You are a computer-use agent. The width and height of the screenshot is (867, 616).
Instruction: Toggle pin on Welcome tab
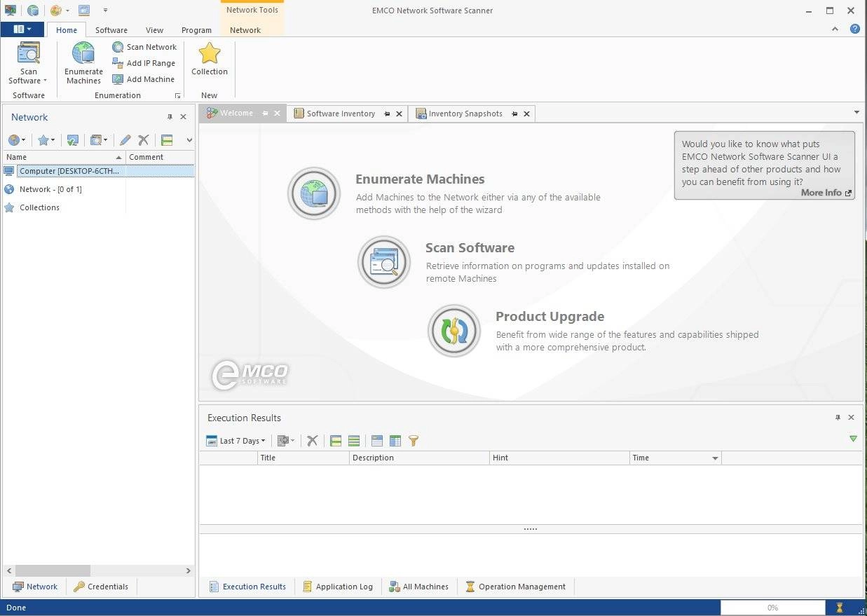tap(265, 114)
